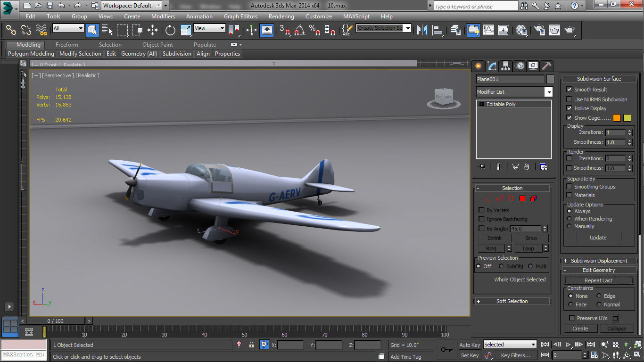This screenshot has width=644, height=362.
Task: Check the Preserve UVs checkbox
Action: click(x=572, y=318)
